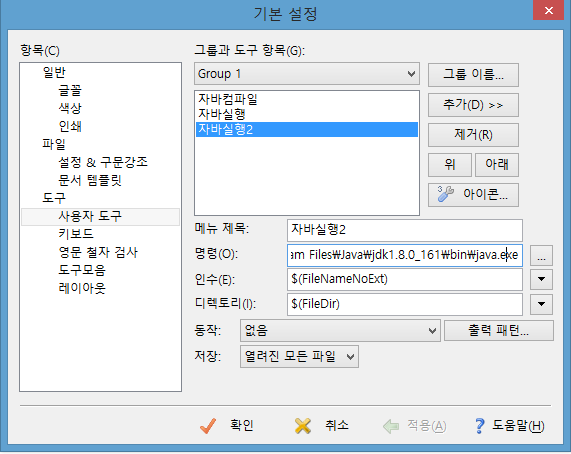Select 도구모음 in category tree

(x=82, y=270)
